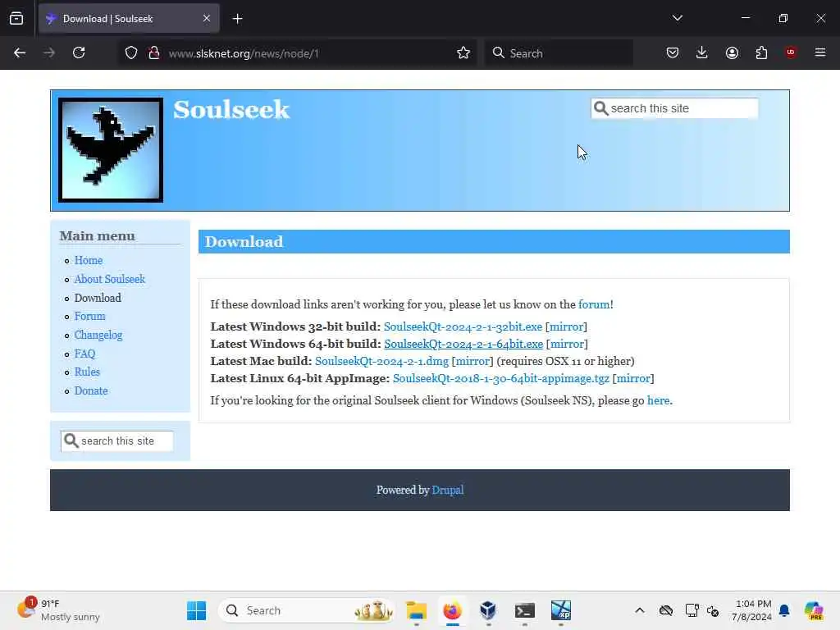
Task: Focus the sidebar search this site field
Action: pos(116,441)
